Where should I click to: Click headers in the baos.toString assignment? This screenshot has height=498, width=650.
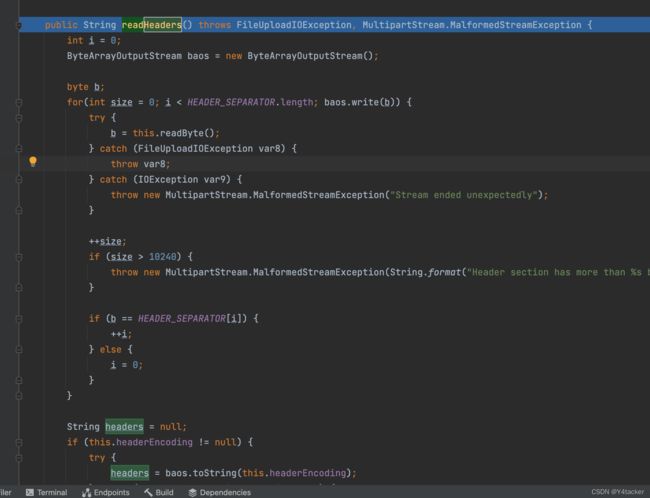(x=130, y=473)
